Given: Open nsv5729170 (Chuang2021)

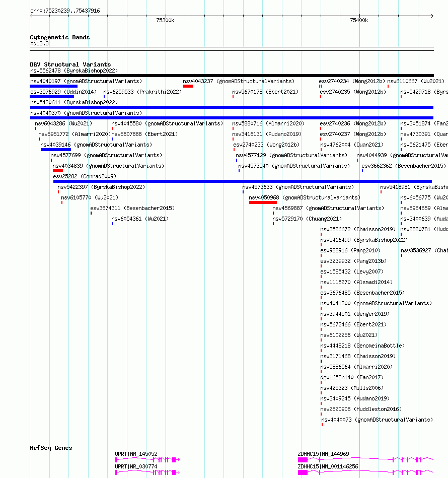Looking at the screenshot, I should [x=307, y=219].
